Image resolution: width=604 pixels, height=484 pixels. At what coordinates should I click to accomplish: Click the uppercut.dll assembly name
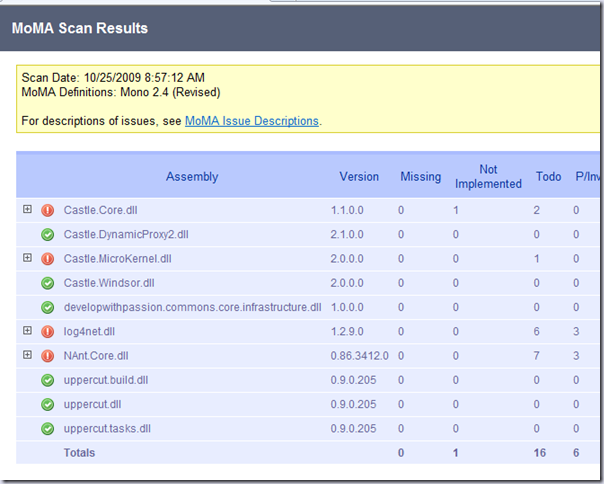coord(92,405)
